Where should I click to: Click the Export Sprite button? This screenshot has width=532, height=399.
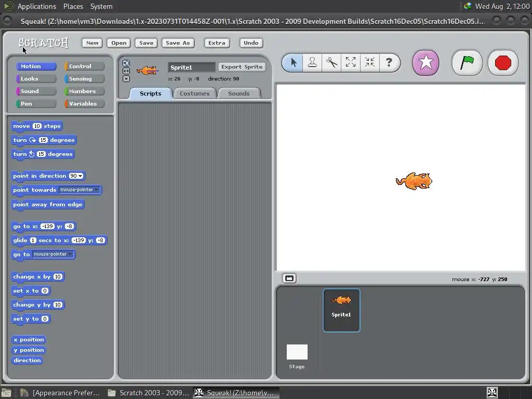coord(242,67)
